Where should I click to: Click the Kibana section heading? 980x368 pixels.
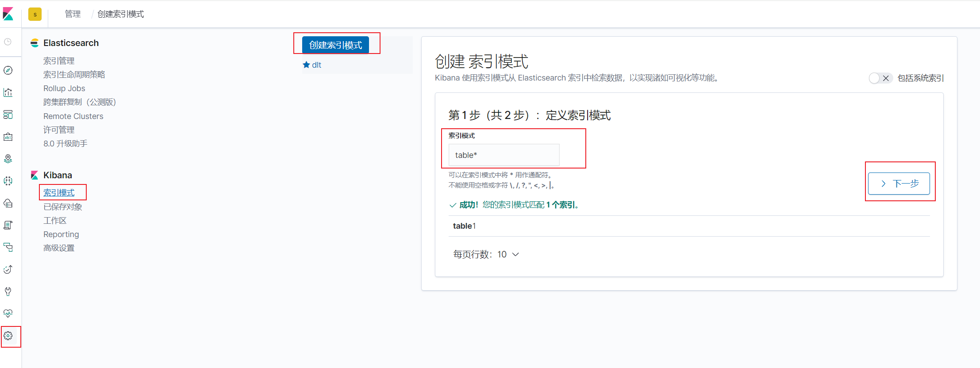(58, 175)
